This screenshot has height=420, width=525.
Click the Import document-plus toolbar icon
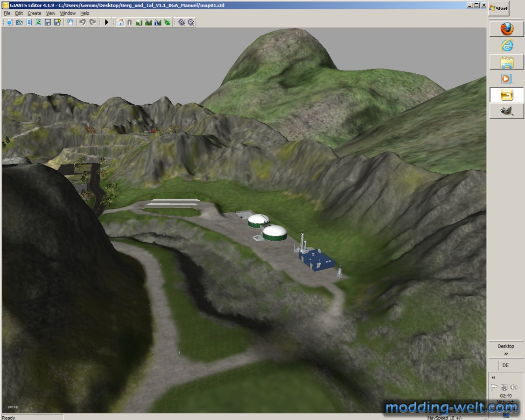click(70, 22)
